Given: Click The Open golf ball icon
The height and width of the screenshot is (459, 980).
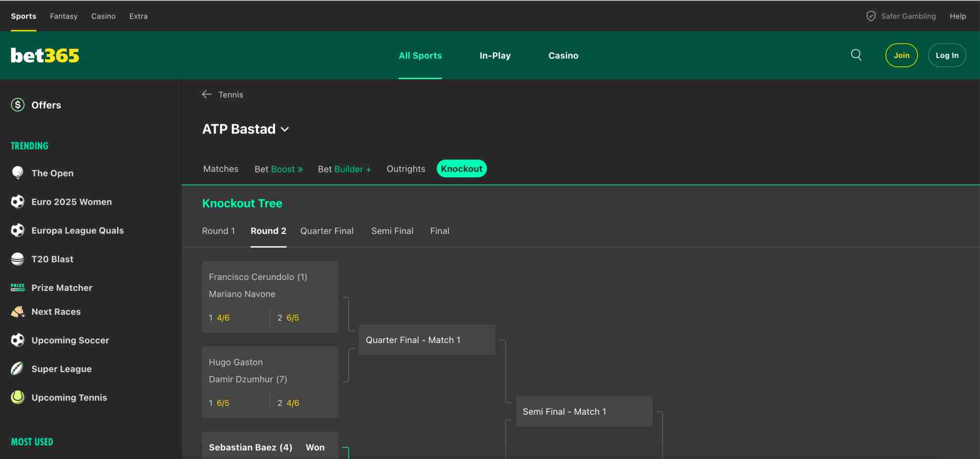Looking at the screenshot, I should click(x=18, y=173).
